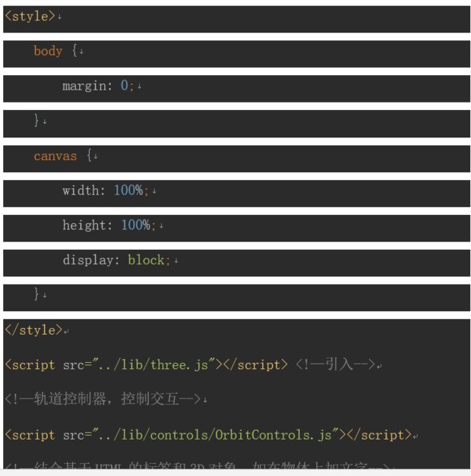Click the 100% value of width
This screenshot has height=476, width=471.
click(128, 191)
